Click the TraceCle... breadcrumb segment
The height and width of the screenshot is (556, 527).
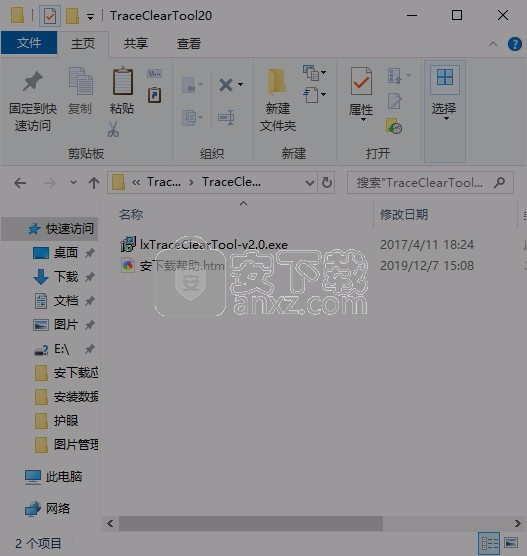point(232,182)
